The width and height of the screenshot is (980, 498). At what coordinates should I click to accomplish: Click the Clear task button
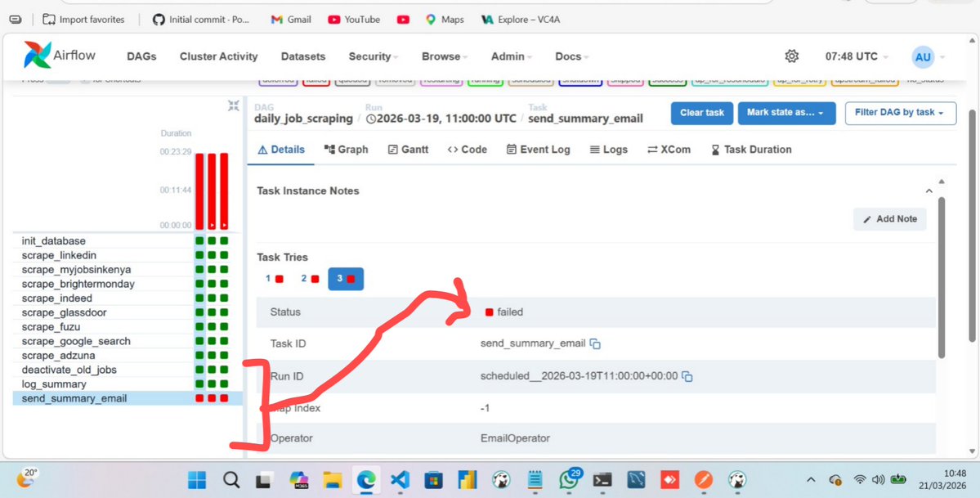click(702, 113)
